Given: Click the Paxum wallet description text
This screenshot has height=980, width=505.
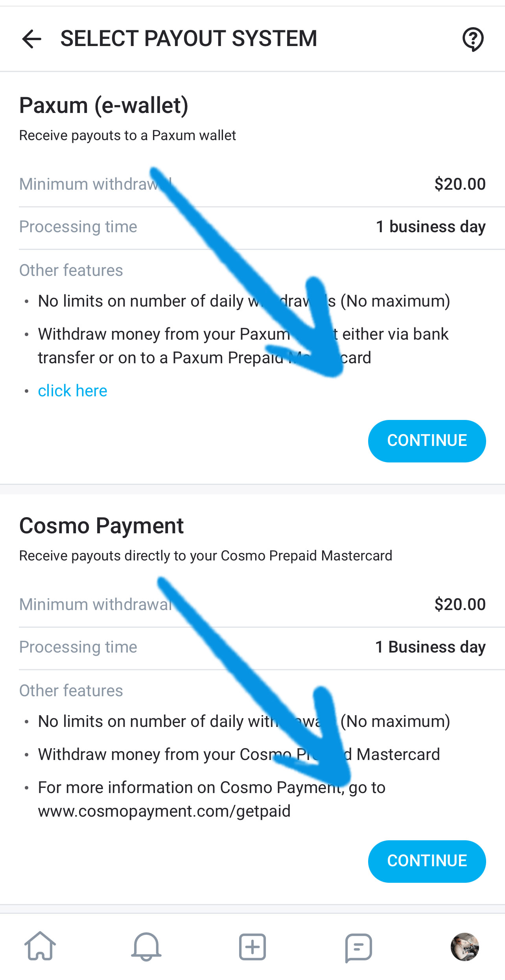Looking at the screenshot, I should click(127, 135).
